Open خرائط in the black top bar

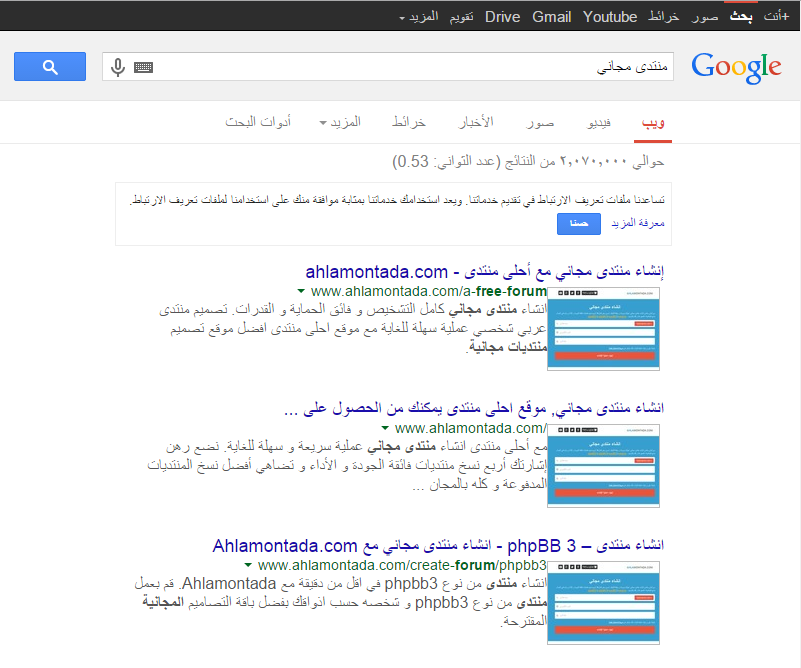pyautogui.click(x=664, y=17)
